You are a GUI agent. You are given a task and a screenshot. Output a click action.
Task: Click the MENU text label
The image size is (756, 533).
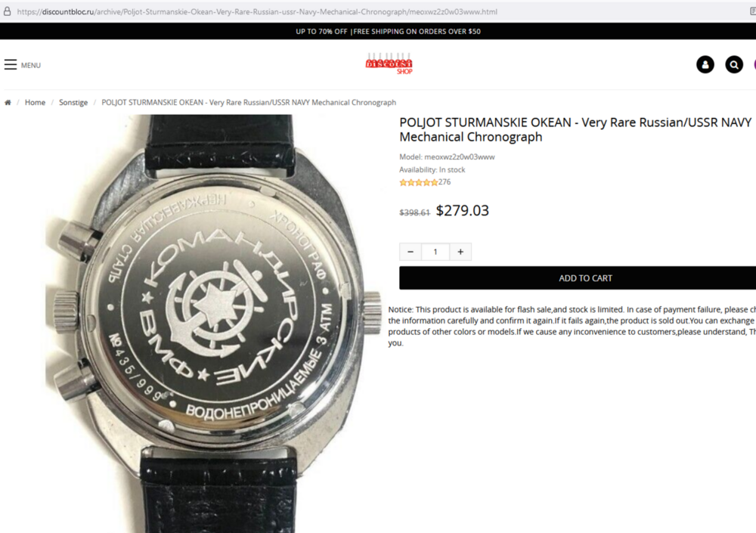tap(31, 65)
